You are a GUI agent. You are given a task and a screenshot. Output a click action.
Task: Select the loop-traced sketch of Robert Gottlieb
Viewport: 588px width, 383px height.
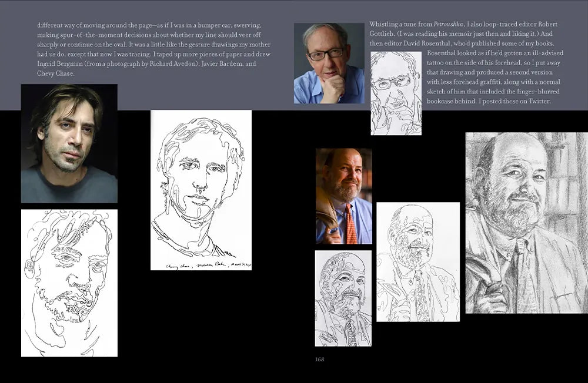click(396, 93)
